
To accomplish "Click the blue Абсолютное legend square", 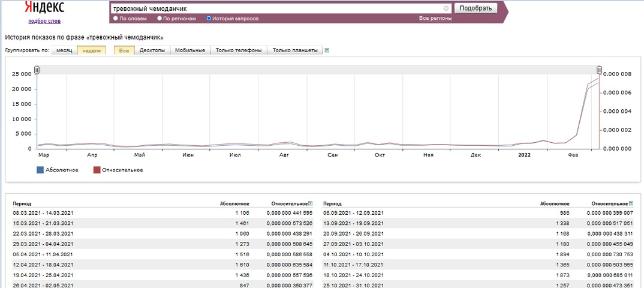I will point(40,170).
